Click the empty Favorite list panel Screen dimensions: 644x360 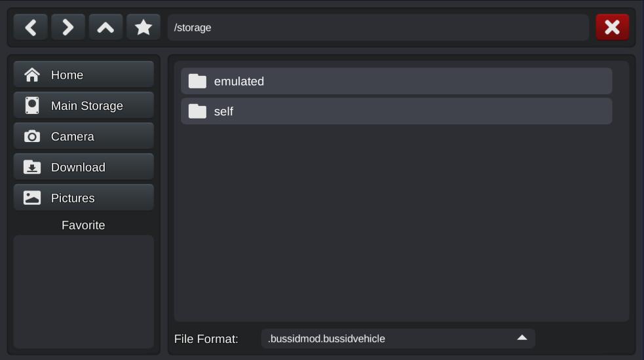pyautogui.click(x=83, y=291)
